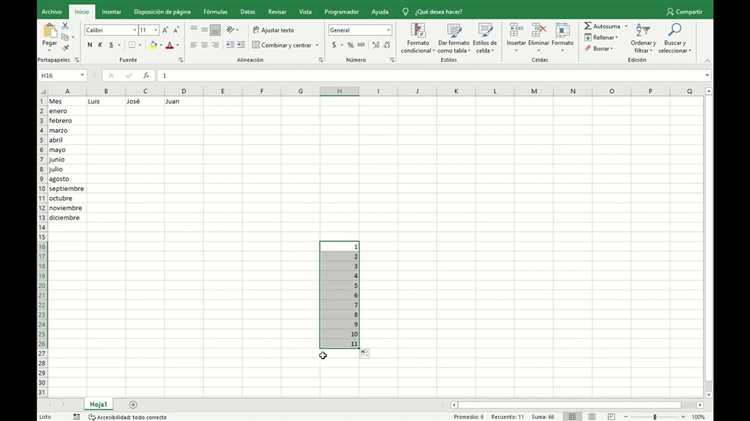Switch to the Vista tab
This screenshot has width=750, height=421.
(x=305, y=11)
